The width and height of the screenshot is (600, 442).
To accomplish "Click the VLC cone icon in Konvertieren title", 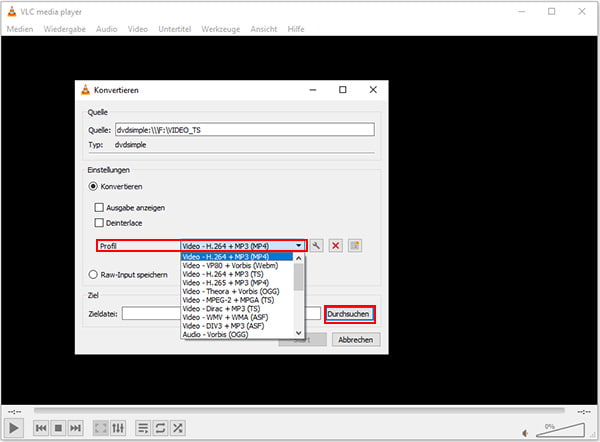I will pos(86,90).
